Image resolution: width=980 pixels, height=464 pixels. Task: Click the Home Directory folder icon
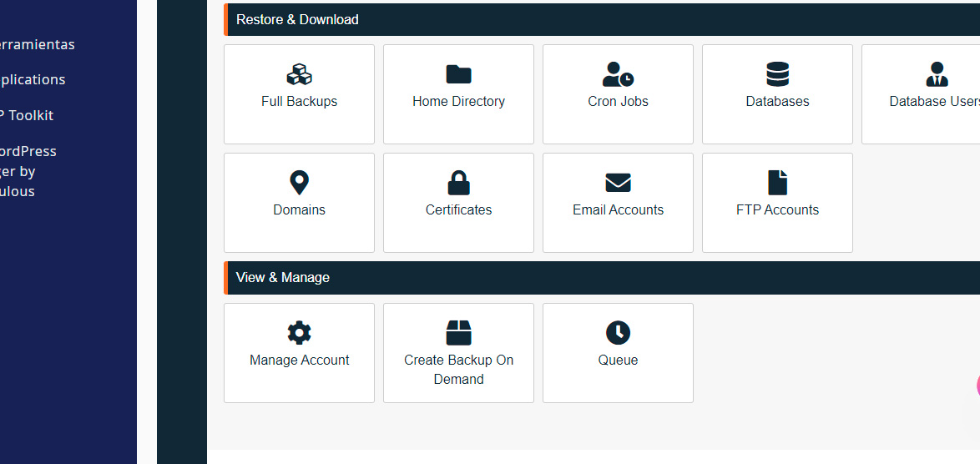(459, 74)
